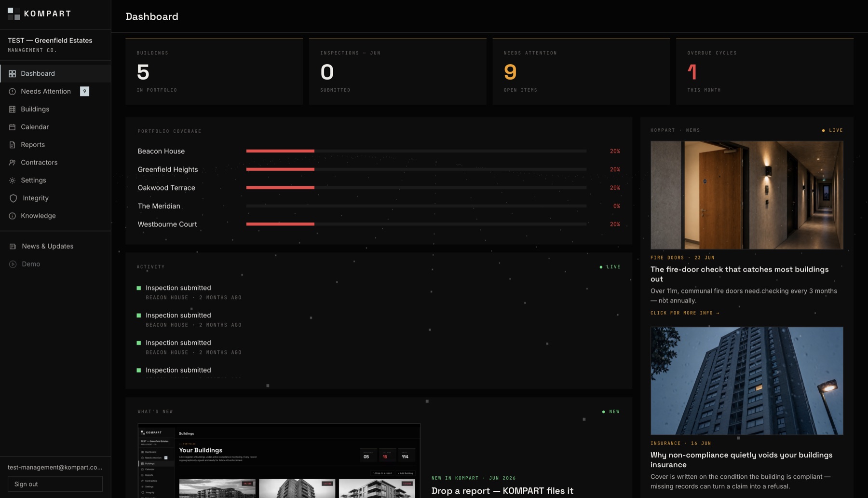The height and width of the screenshot is (498, 868).
Task: Open the Dashboard menu item
Action: 55,73
